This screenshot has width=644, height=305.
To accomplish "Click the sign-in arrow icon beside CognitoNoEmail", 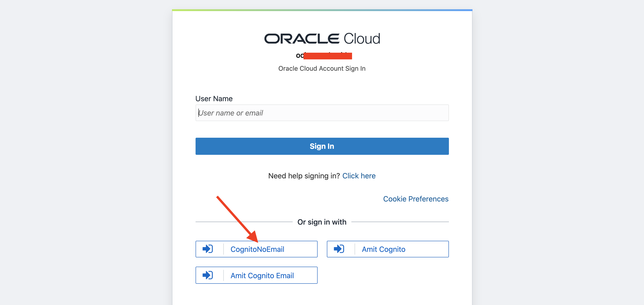I will click(x=208, y=249).
